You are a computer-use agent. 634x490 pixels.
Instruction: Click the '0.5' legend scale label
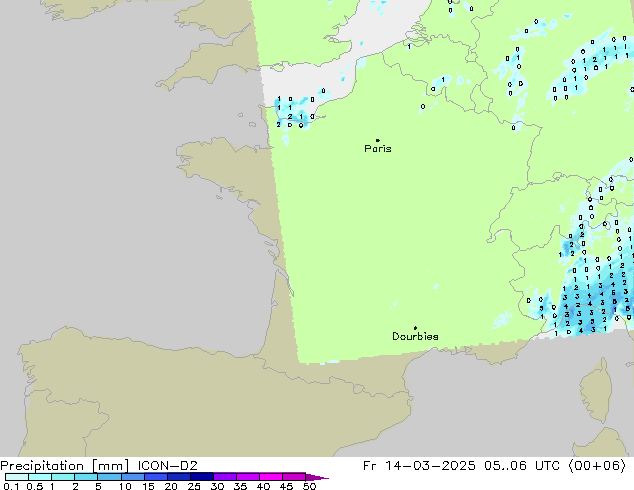tap(34, 486)
